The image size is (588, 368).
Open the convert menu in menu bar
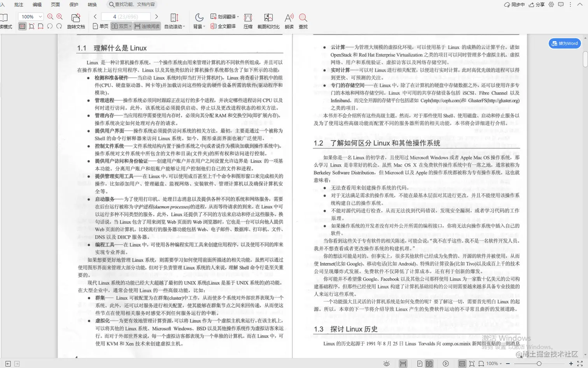click(x=92, y=4)
